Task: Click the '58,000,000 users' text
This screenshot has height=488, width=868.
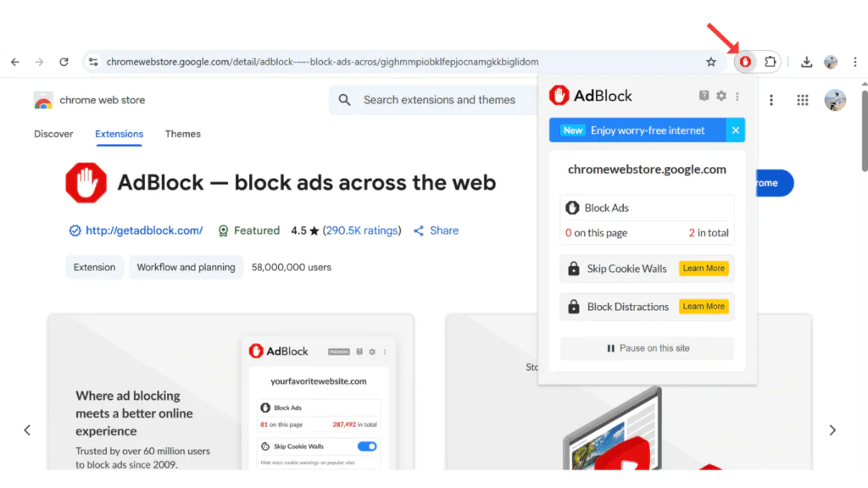Action: pyautogui.click(x=292, y=267)
